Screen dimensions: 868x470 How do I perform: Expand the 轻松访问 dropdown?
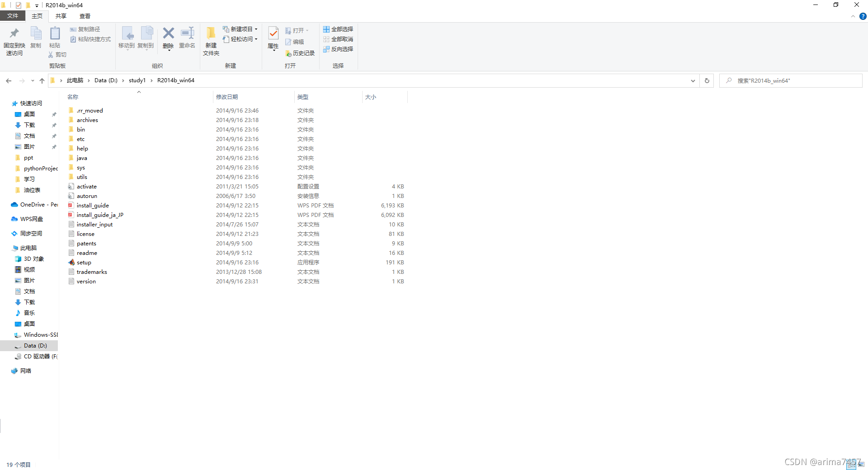coord(256,39)
